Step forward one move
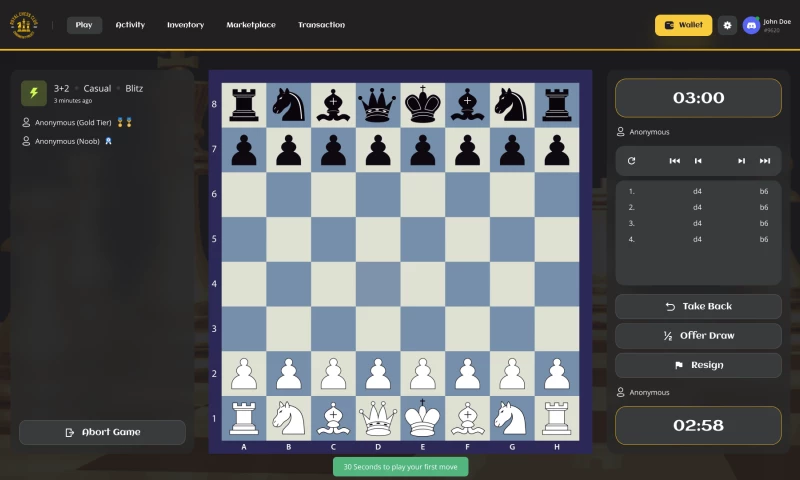800x480 pixels. point(741,161)
